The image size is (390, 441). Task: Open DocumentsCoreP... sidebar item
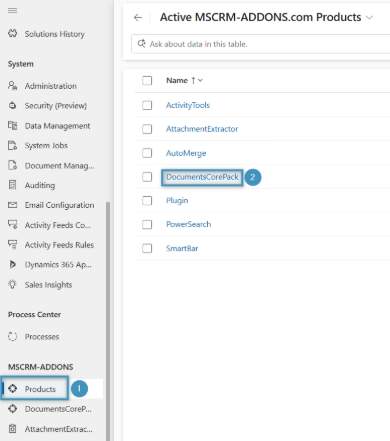click(x=58, y=409)
